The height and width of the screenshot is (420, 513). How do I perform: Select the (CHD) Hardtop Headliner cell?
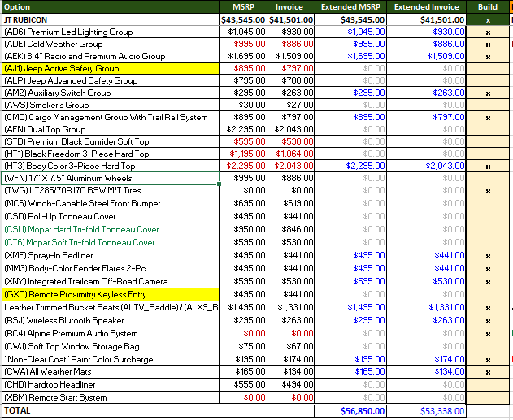coord(111,385)
